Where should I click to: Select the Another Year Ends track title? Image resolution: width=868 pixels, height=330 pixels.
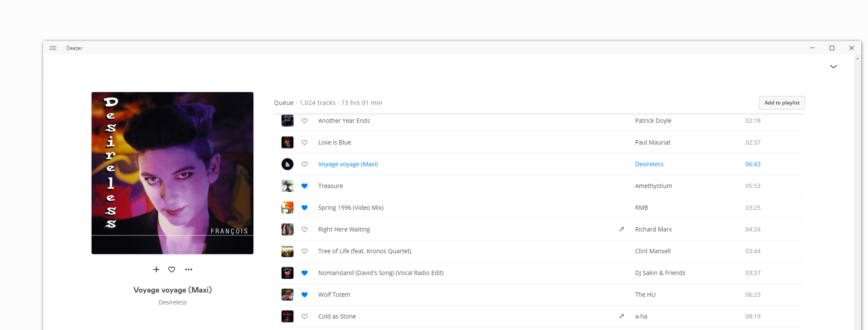(x=344, y=121)
